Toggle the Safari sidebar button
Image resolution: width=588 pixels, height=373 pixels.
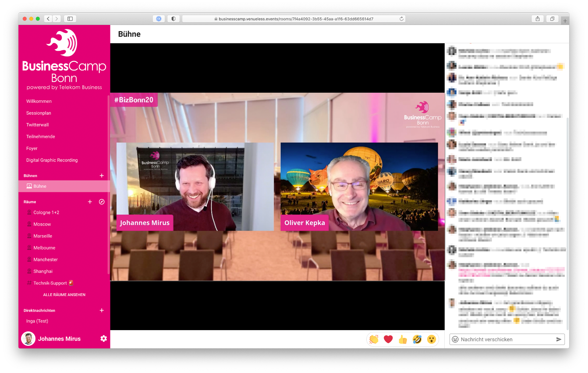[x=70, y=19]
